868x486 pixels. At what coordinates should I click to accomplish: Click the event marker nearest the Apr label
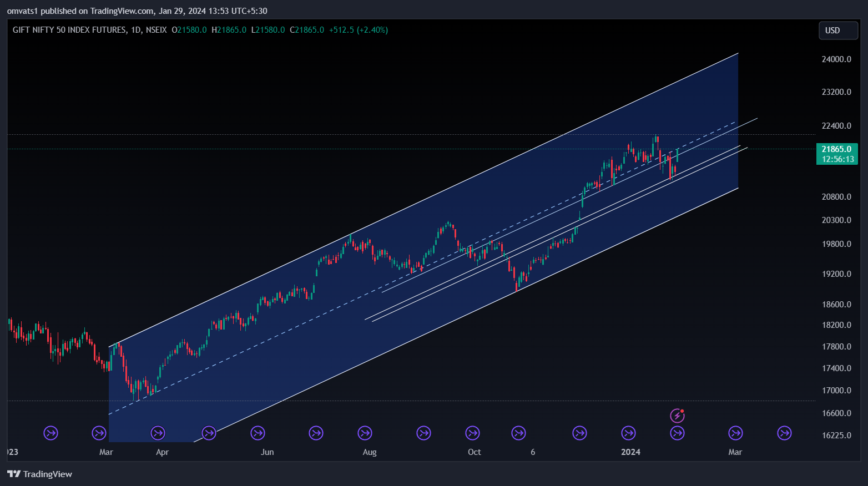(158, 433)
